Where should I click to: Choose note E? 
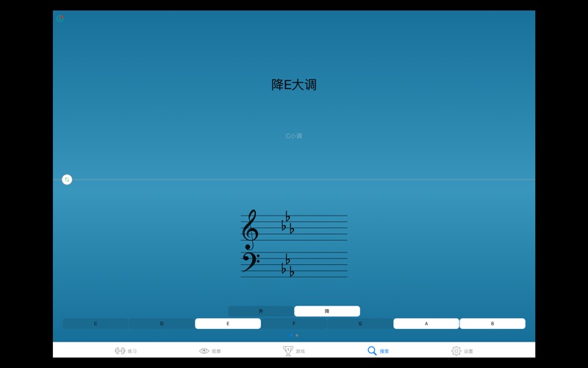tap(228, 323)
